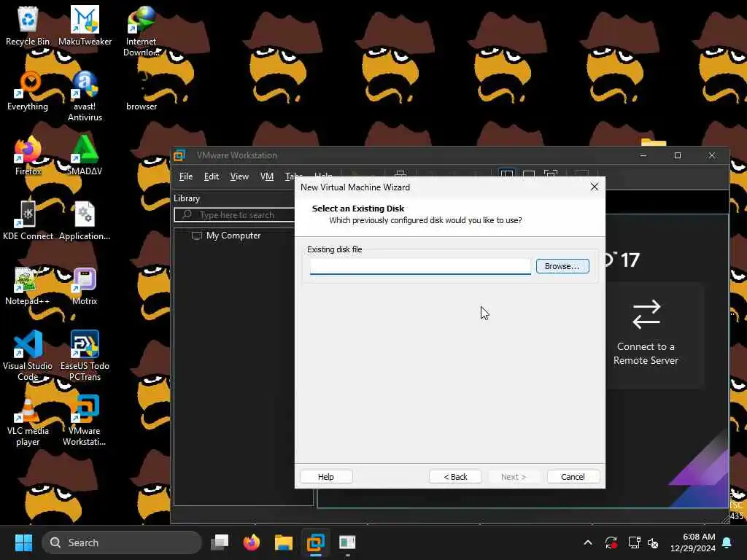Click the network status tray icon

pyautogui.click(x=634, y=542)
